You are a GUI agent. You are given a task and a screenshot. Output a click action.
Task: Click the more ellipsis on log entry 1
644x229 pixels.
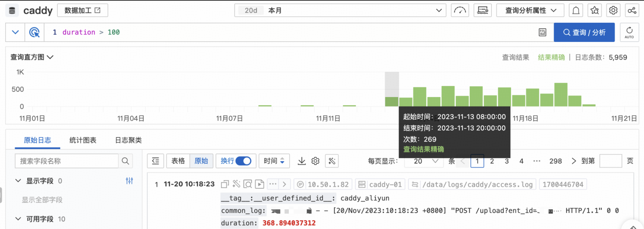pos(273,184)
